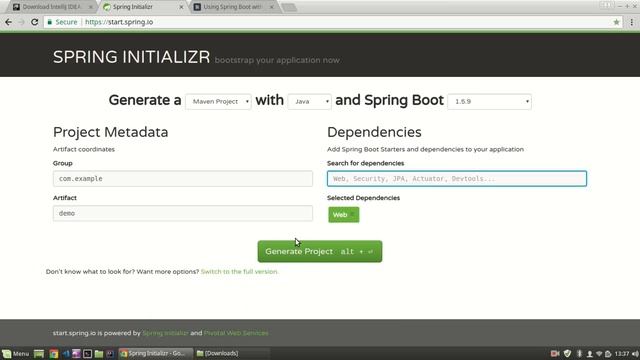This screenshot has width=640, height=360.
Task: Click the Artifact input field
Action: point(183,213)
